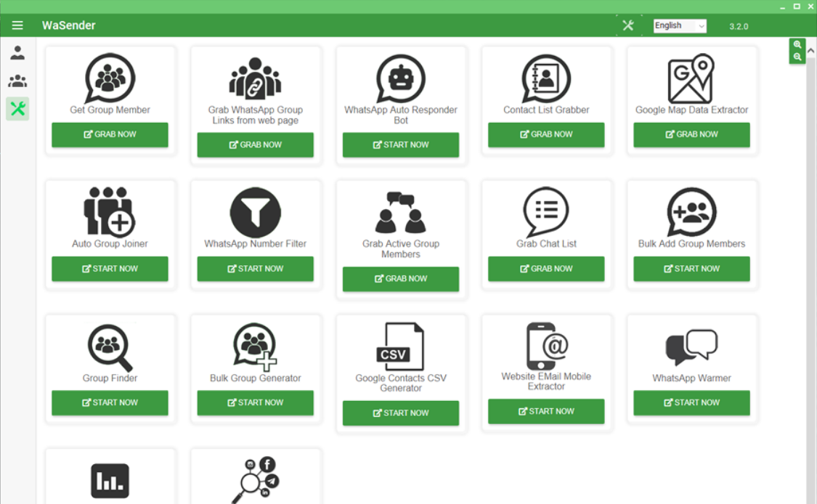Start Now under Group Finder

110,403
